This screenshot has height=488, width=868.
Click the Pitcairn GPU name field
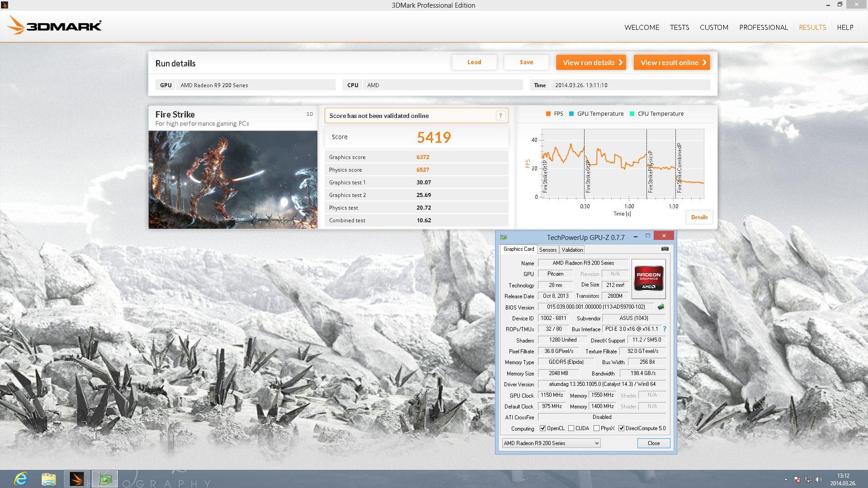tap(555, 274)
